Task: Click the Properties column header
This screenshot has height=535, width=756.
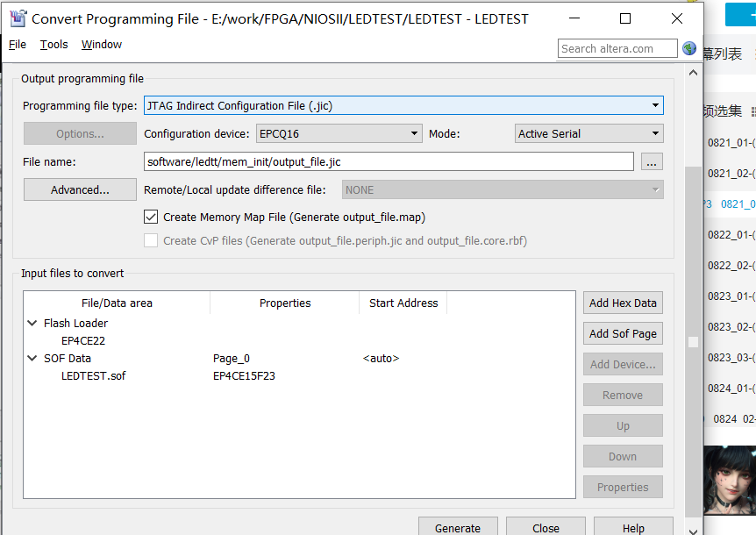Action: [x=285, y=303]
